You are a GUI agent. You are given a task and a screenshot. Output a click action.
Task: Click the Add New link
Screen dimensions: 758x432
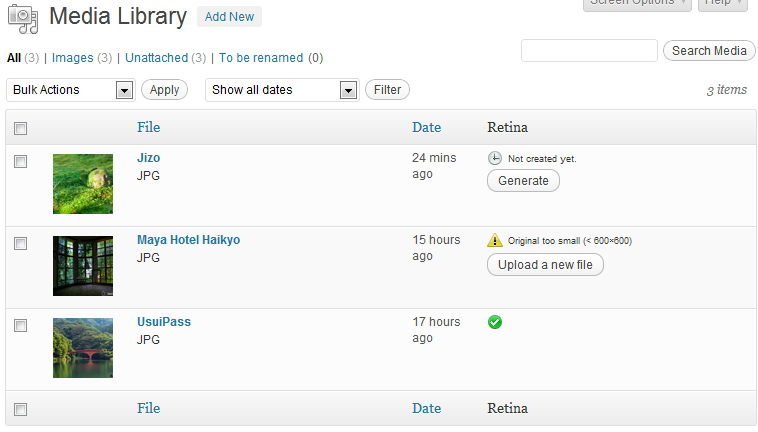pyautogui.click(x=228, y=17)
